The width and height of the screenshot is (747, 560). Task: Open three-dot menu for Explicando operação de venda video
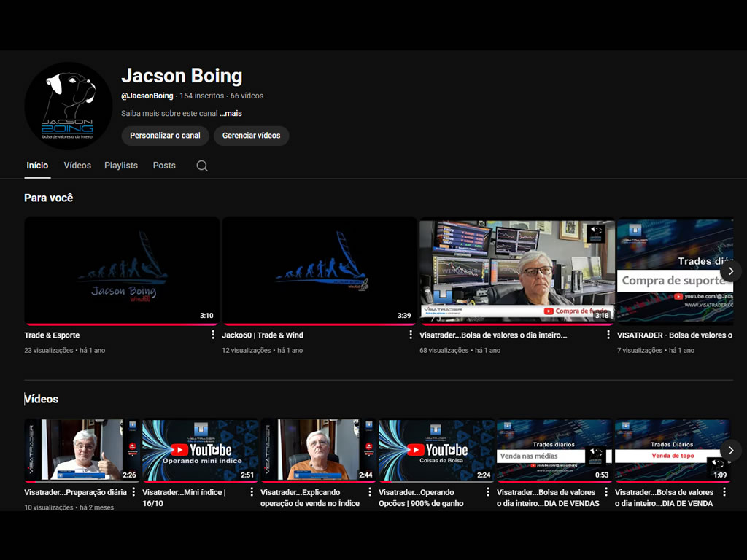pyautogui.click(x=370, y=492)
